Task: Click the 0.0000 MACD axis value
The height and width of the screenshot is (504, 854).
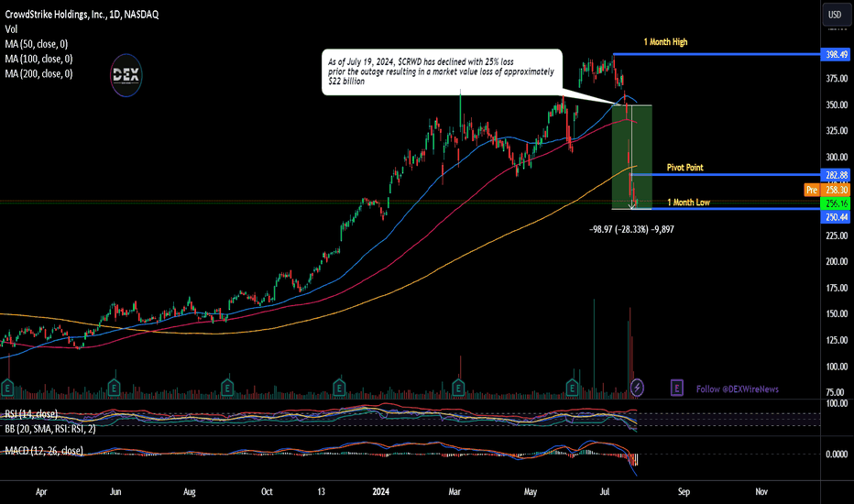Action: point(837,454)
